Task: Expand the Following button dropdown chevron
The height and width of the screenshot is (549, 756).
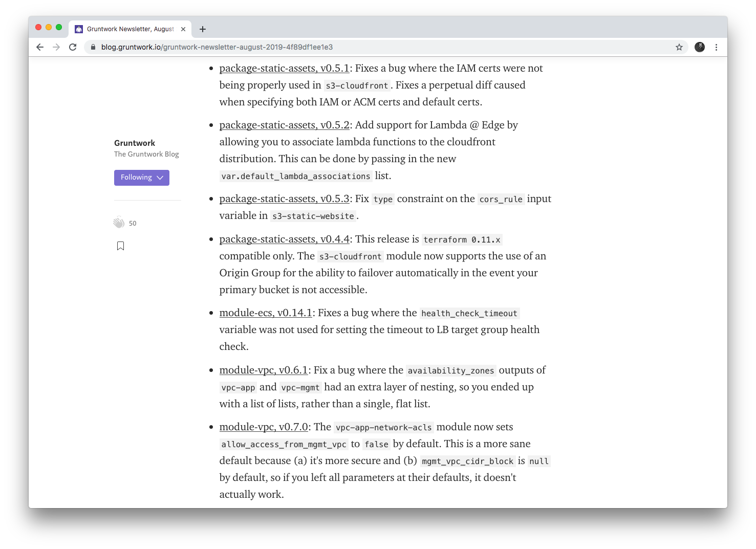Action: [x=160, y=178]
